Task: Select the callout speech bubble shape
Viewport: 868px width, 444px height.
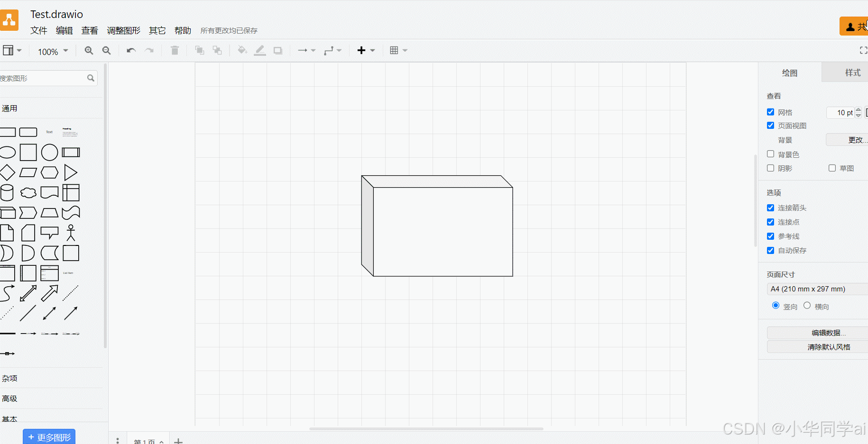Action: (49, 233)
